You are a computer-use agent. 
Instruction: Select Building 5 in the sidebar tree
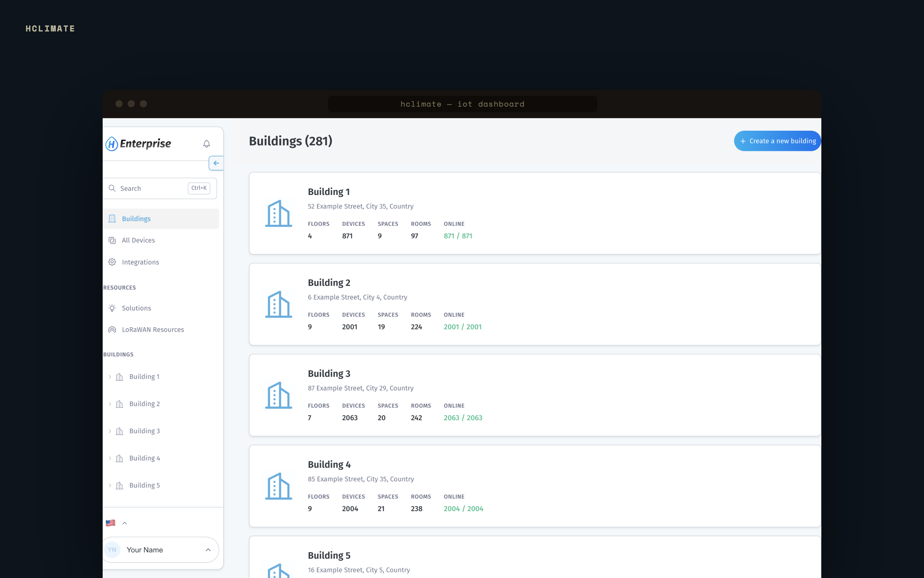click(144, 486)
